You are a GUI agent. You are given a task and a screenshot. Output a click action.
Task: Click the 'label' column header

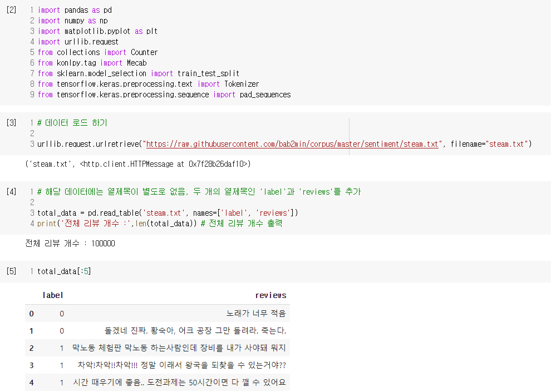53,295
